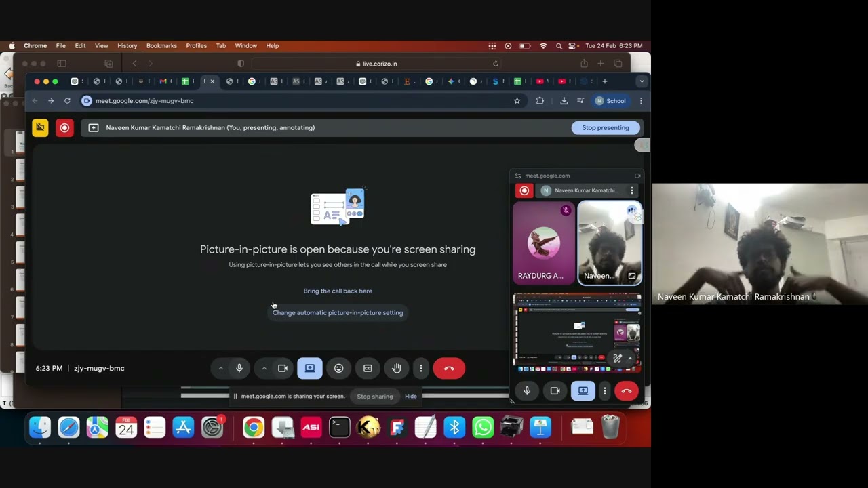Open WhatsApp from the dock
This screenshot has width=868, height=488.
(x=483, y=427)
